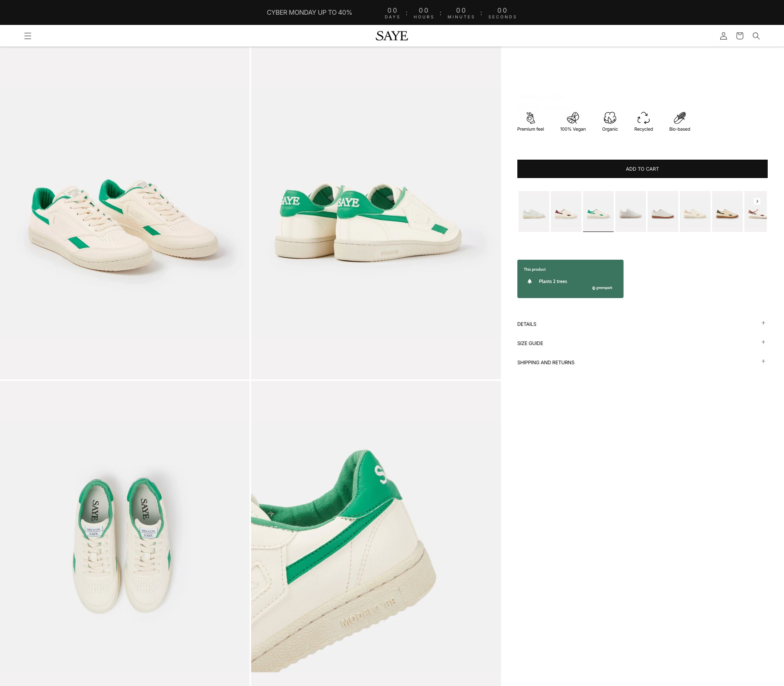Viewport: 784px width, 686px height.
Task: Open the user account icon
Action: 723,36
